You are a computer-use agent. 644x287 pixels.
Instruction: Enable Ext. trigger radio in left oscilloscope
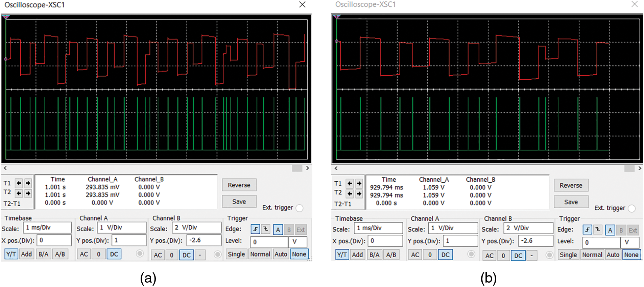point(300,208)
